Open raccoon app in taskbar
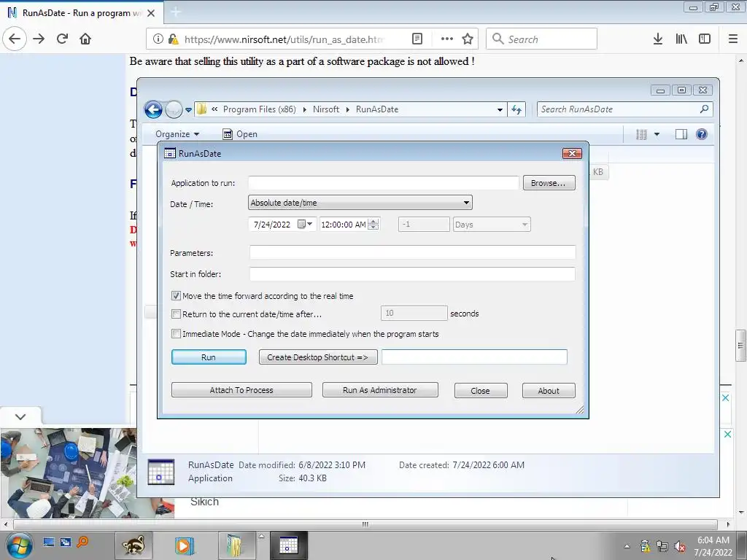Screen dimensions: 747x560 [x=133, y=545]
